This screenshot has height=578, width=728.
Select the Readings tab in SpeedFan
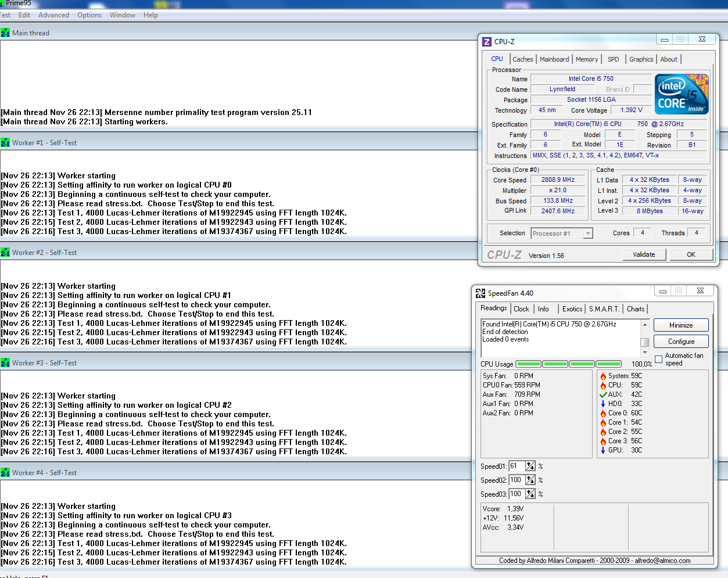click(x=494, y=308)
